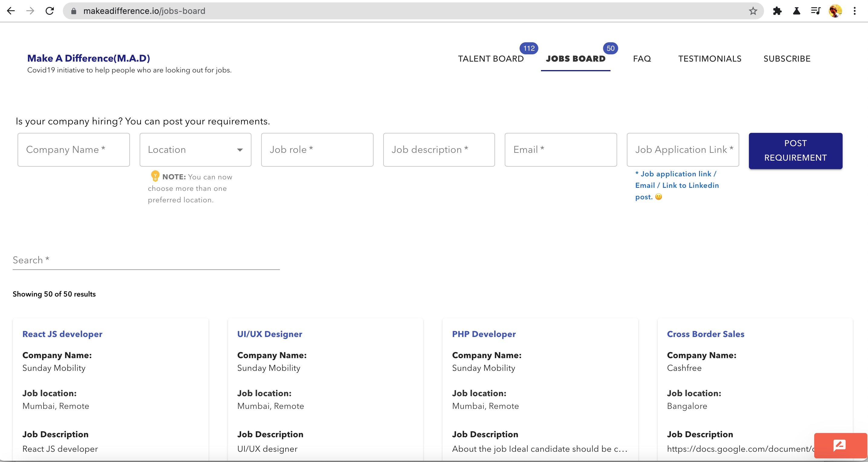Viewport: 868px width, 462px height.
Task: Open Cross Border Sales job link
Action: [706, 334]
